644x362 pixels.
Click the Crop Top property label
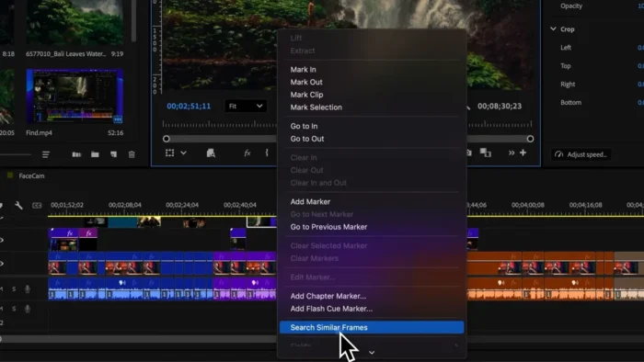tap(566, 66)
